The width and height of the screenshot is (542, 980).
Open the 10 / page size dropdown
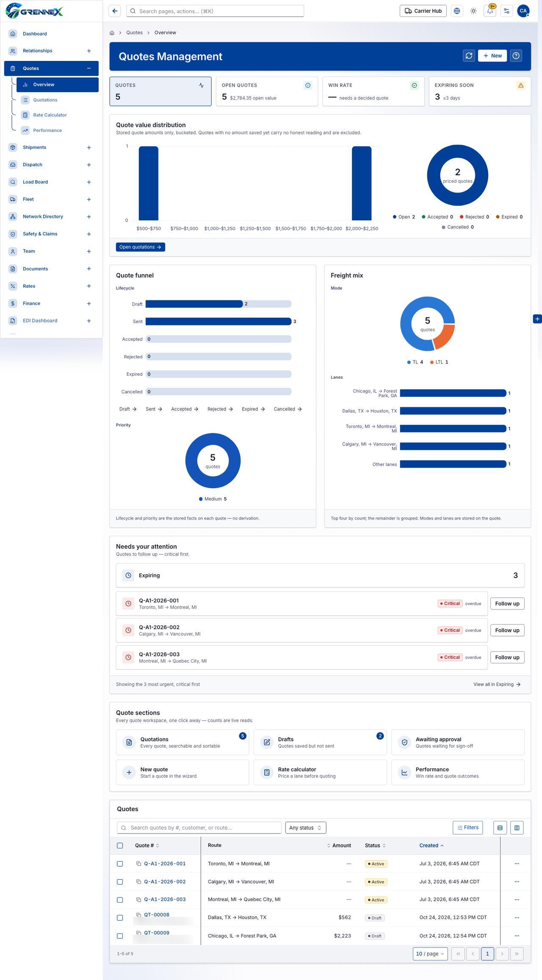pos(430,954)
